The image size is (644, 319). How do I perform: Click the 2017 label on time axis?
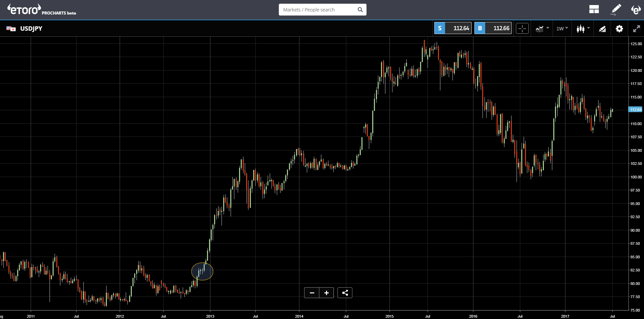click(565, 316)
